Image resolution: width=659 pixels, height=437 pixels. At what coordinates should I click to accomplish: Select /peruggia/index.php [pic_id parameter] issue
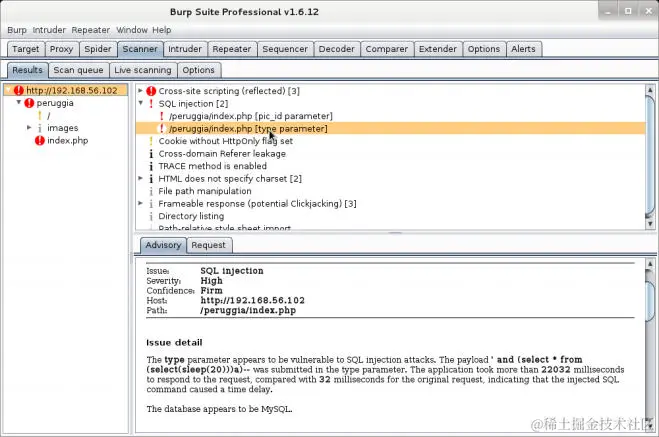coord(250,116)
